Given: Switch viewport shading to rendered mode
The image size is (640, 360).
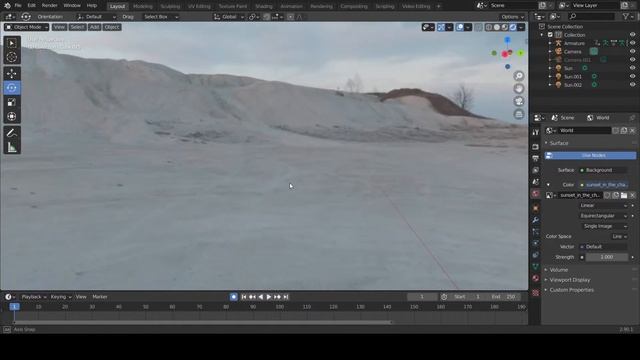Looking at the screenshot, I should click(513, 27).
